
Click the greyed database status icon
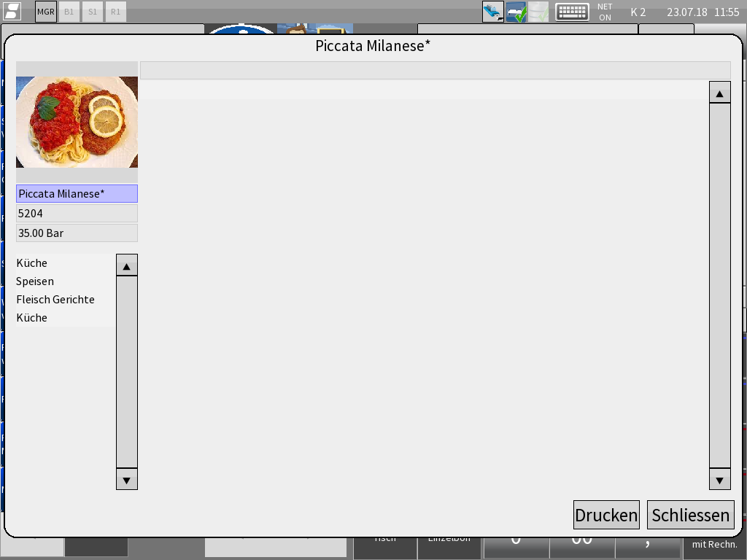[x=538, y=12]
